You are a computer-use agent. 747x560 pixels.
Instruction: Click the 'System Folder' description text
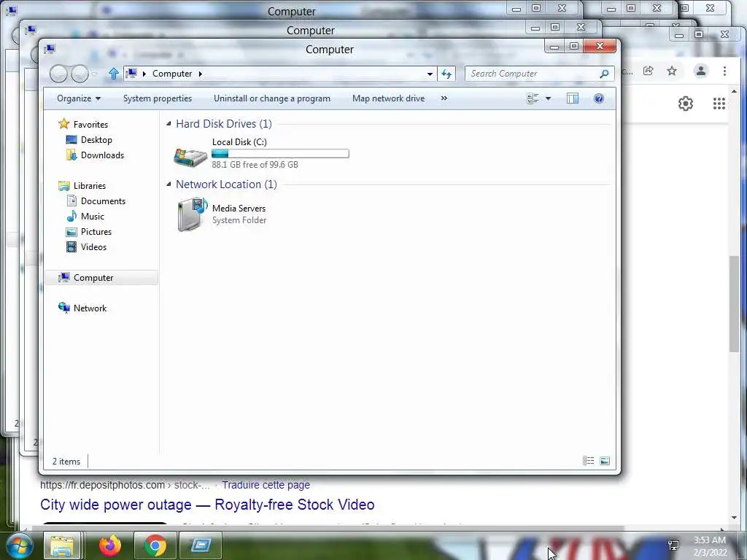coord(239,220)
